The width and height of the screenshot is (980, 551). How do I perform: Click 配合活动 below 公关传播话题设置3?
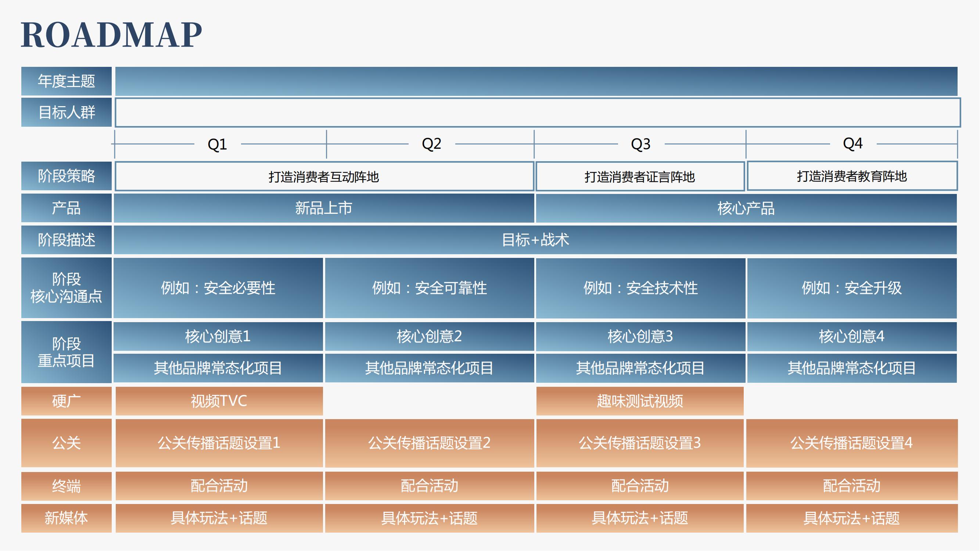coord(640,486)
